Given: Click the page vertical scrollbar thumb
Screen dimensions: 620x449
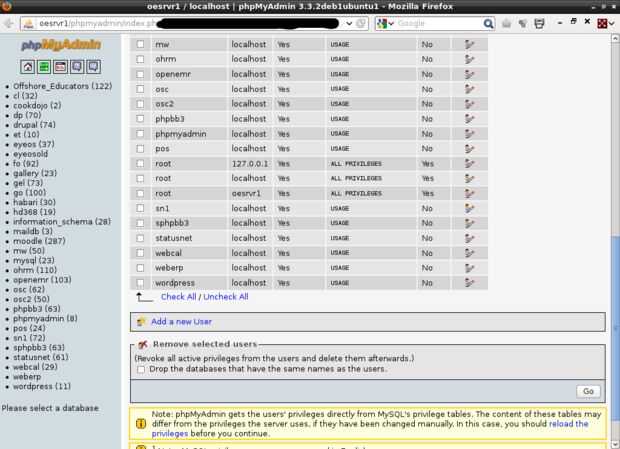Looking at the screenshot, I should (615, 330).
